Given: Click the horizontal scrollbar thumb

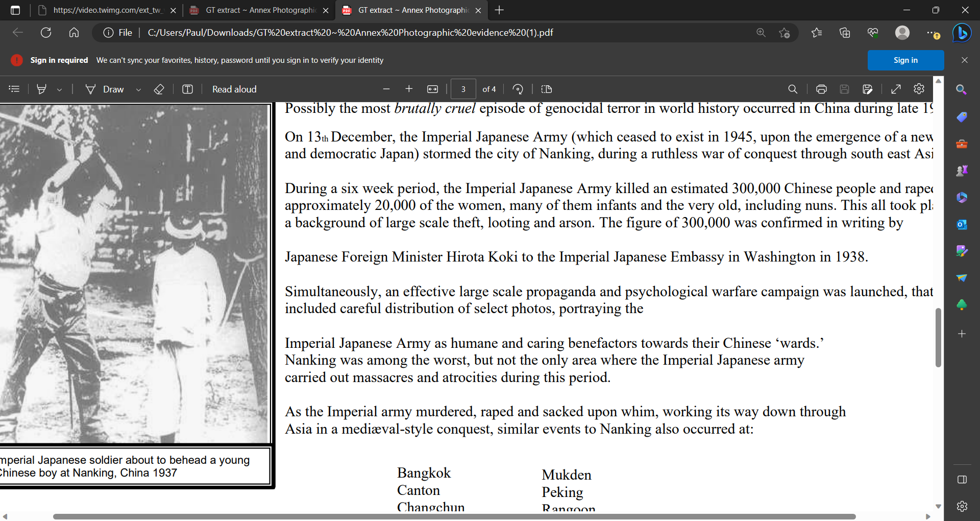Looking at the screenshot, I should [x=454, y=516].
